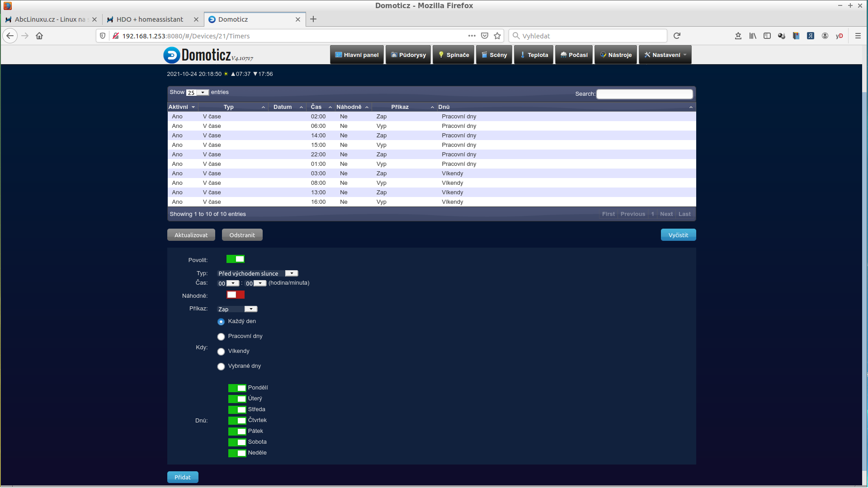Open the library bookshelf icon

[753, 36]
